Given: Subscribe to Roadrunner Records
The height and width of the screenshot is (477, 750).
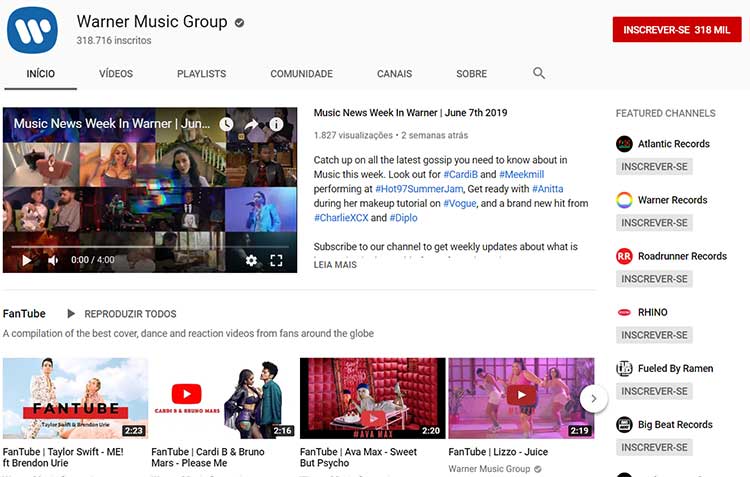Looking at the screenshot, I should coord(654,279).
